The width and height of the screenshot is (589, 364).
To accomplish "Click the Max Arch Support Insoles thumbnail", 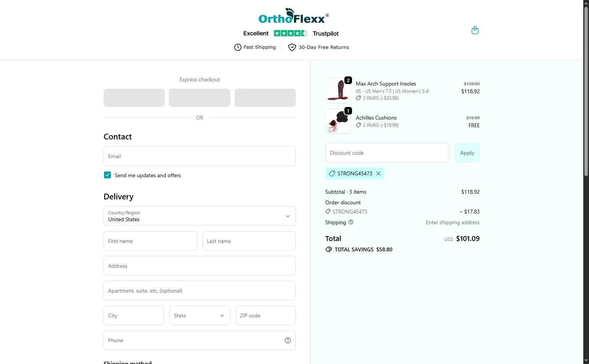I will (338, 91).
